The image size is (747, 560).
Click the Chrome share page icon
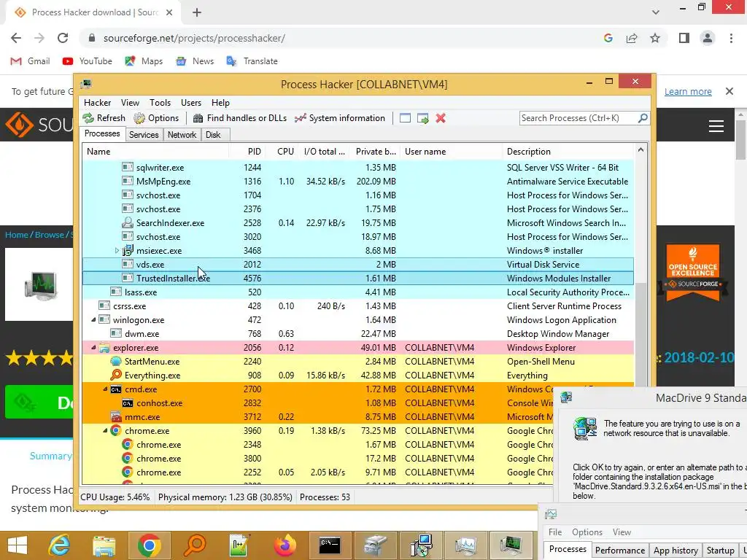pos(632,38)
